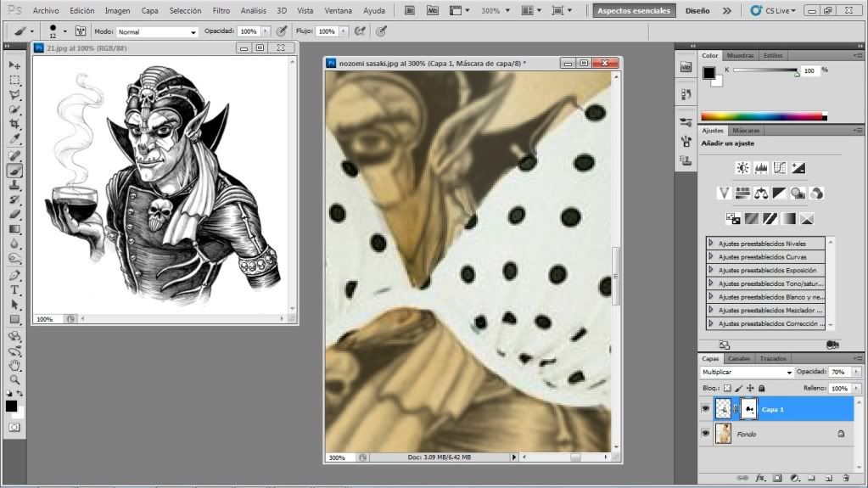
Task: Click the Diseño workspace button
Action: [x=697, y=10]
